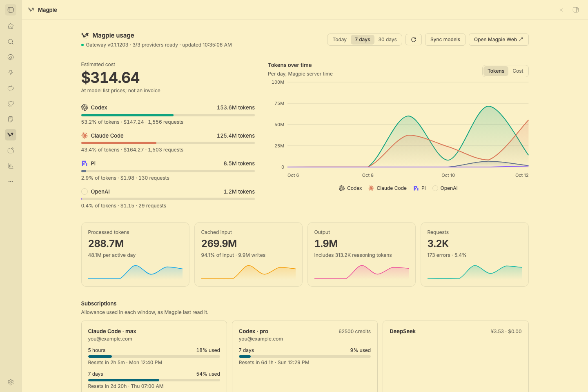Click the Search magnifier sidebar icon
588x392 pixels.
click(x=11, y=42)
